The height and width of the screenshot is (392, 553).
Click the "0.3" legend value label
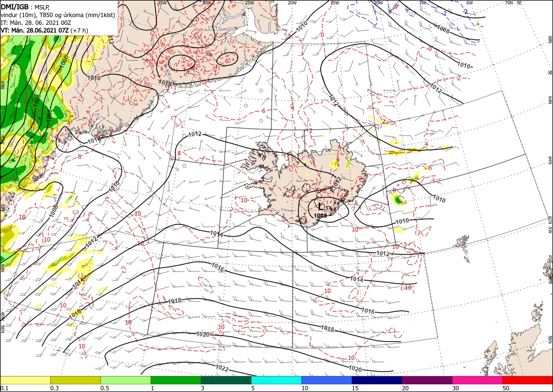pos(54,388)
